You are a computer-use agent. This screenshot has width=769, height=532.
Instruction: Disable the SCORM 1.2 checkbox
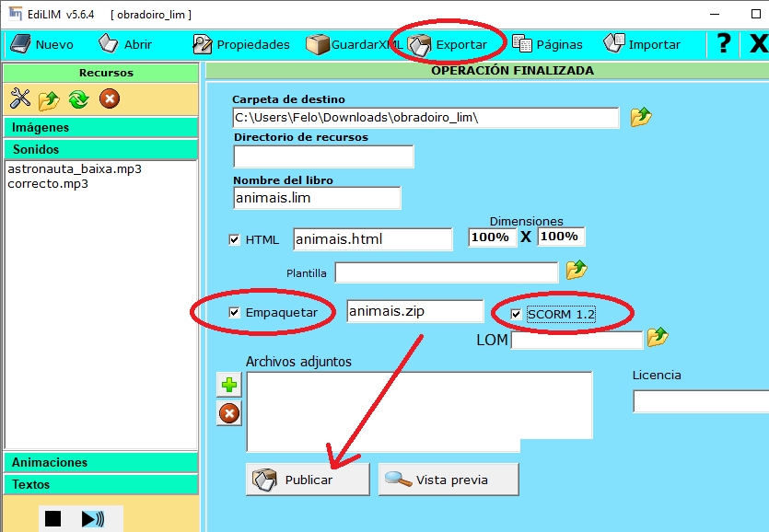(516, 314)
